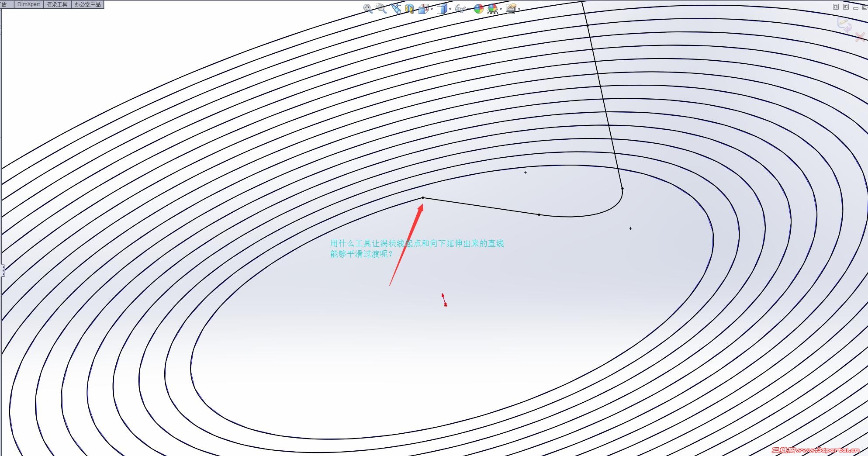Switch to the DimXpert tab

click(29, 4)
